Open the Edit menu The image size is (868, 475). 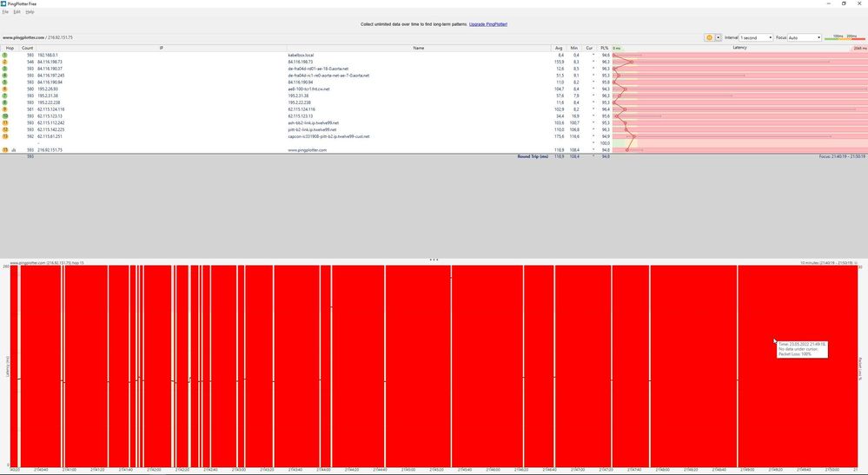[x=17, y=11]
